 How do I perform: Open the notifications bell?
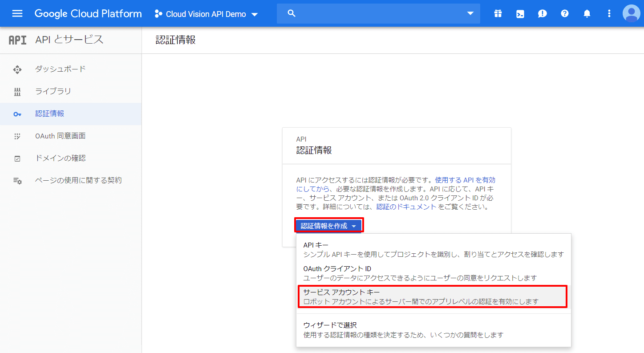click(x=587, y=13)
